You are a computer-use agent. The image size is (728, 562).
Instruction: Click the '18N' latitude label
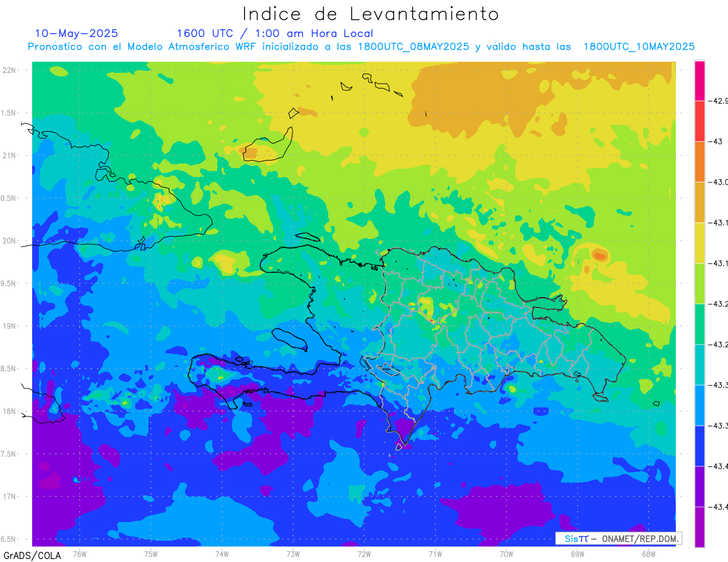click(9, 412)
